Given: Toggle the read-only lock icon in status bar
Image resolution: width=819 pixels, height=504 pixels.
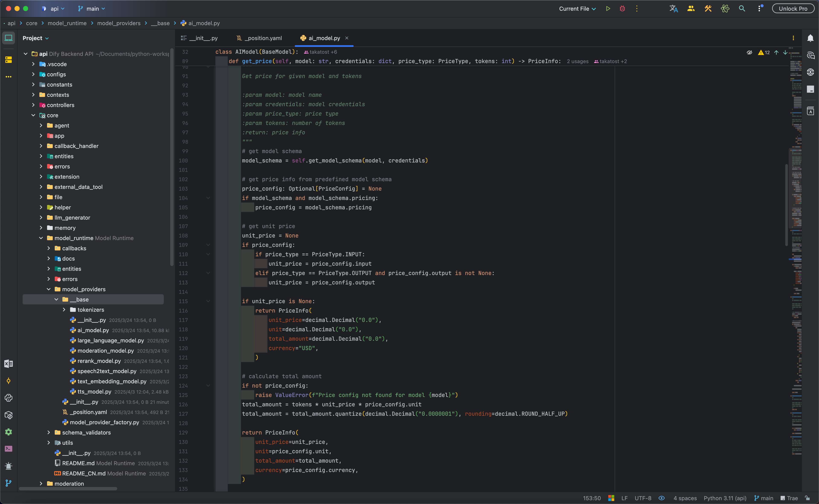Looking at the screenshot, I should coord(807,498).
